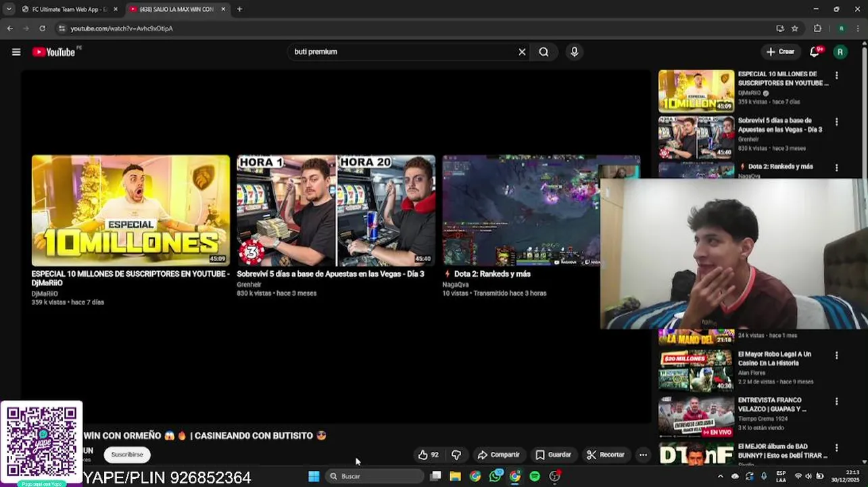Open 'Sobreviví 5 días a base de Apuestas' end-screen title
This screenshot has height=487, width=868.
[331, 274]
